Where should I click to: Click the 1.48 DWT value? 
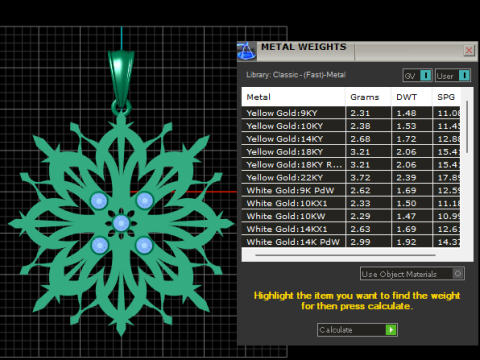(x=406, y=113)
